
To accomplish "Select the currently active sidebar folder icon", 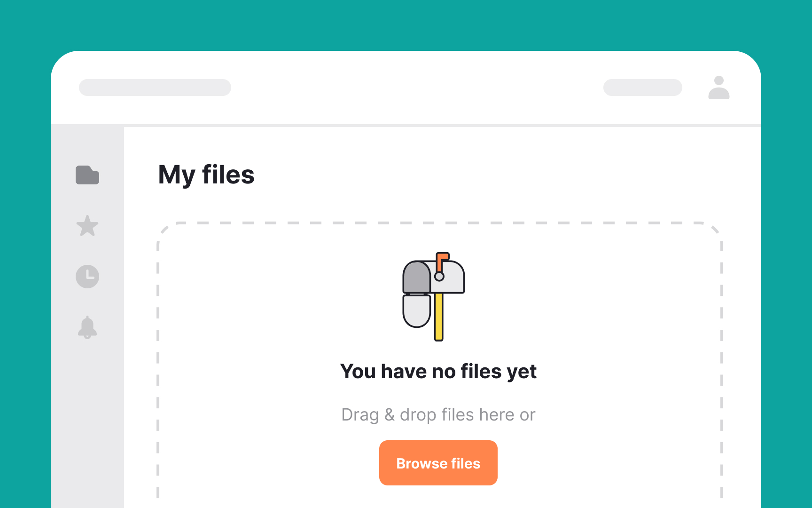I will [x=87, y=175].
